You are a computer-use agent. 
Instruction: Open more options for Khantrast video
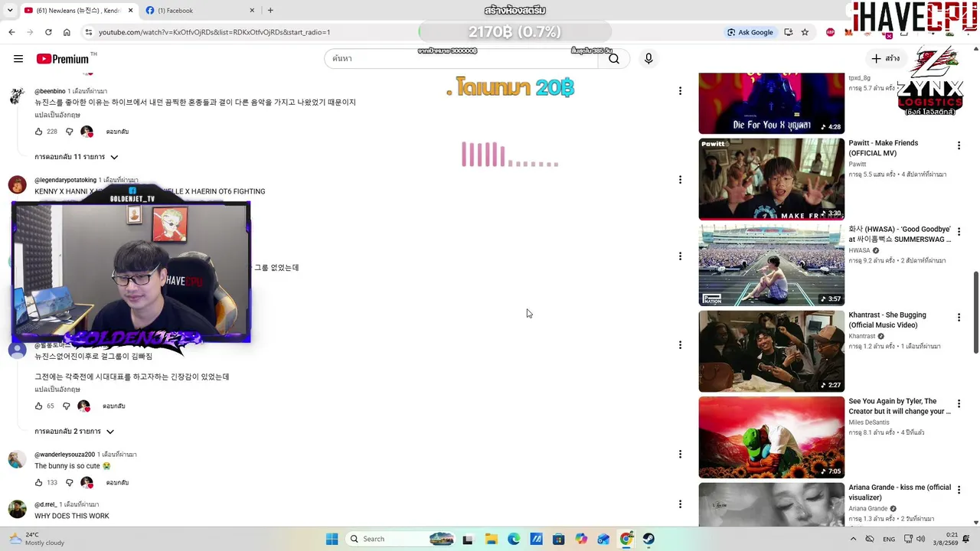[x=959, y=318]
